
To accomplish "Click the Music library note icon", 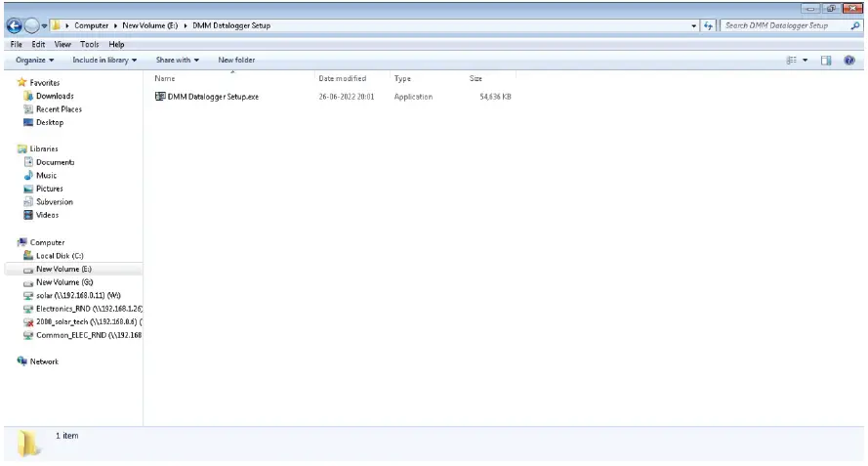I will (x=28, y=175).
